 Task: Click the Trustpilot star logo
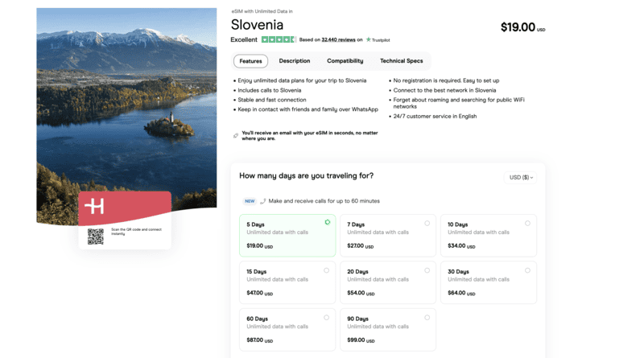coord(369,39)
